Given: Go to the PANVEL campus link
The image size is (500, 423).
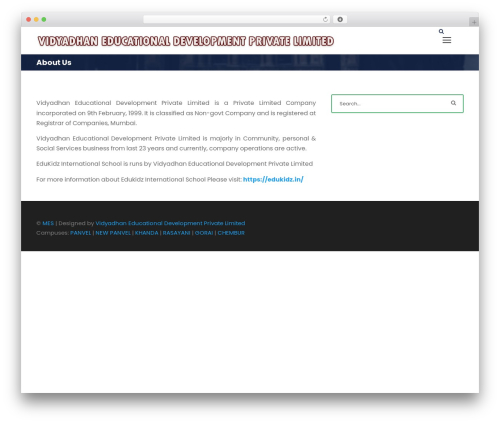Looking at the screenshot, I should pos(81,233).
